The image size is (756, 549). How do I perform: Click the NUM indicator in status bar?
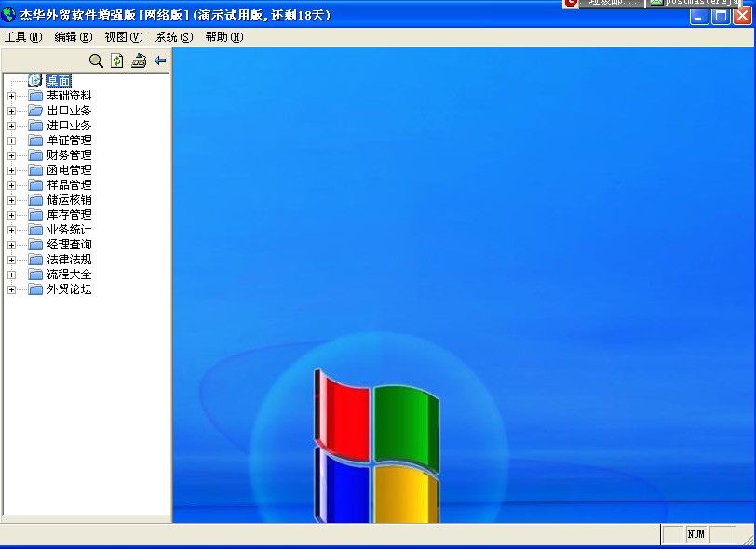click(695, 534)
